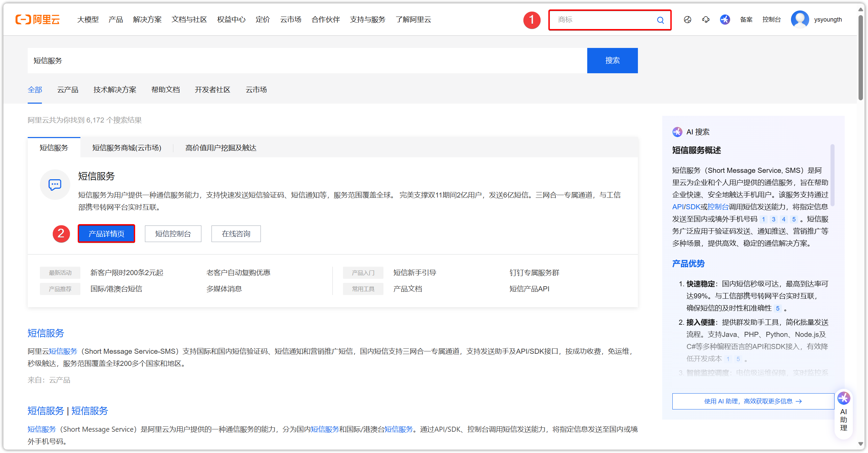
Task: Open the 产品 menu
Action: point(116,20)
